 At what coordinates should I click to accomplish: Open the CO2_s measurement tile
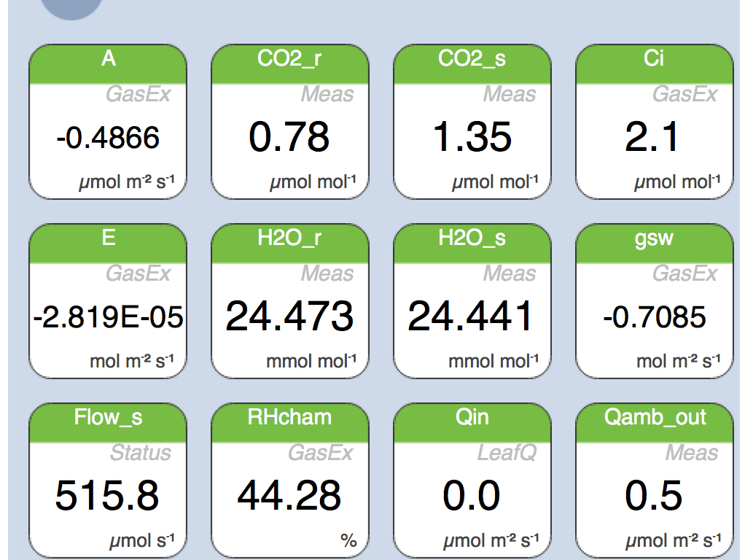(472, 122)
